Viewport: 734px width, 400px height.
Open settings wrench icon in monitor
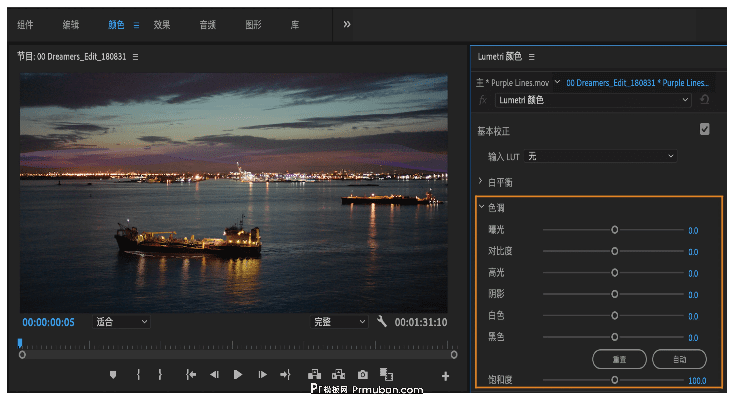coord(382,321)
